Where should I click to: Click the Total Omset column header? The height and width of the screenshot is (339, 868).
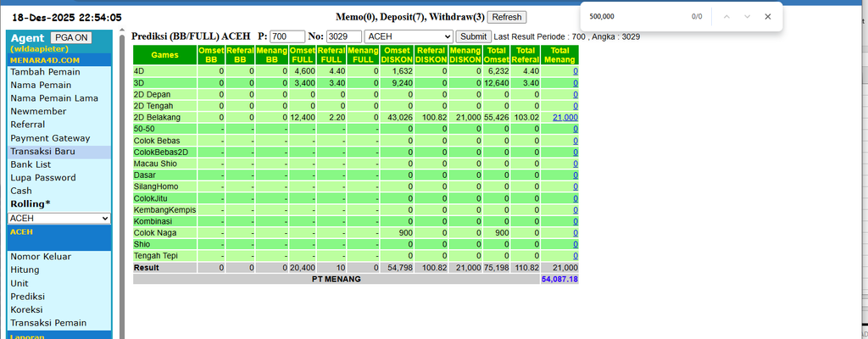(x=497, y=55)
